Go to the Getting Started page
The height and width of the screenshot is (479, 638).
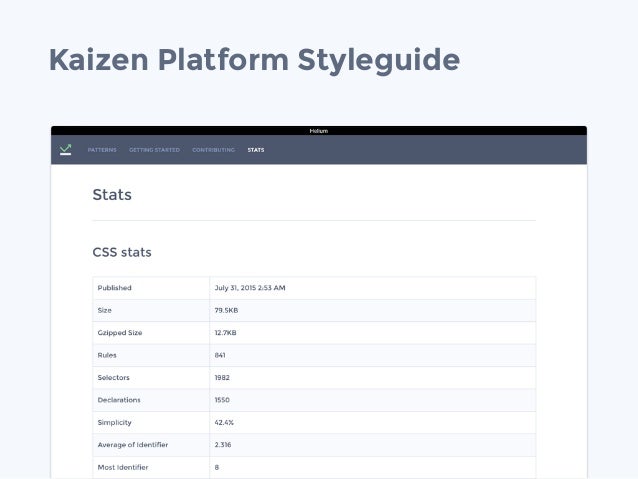(x=155, y=150)
